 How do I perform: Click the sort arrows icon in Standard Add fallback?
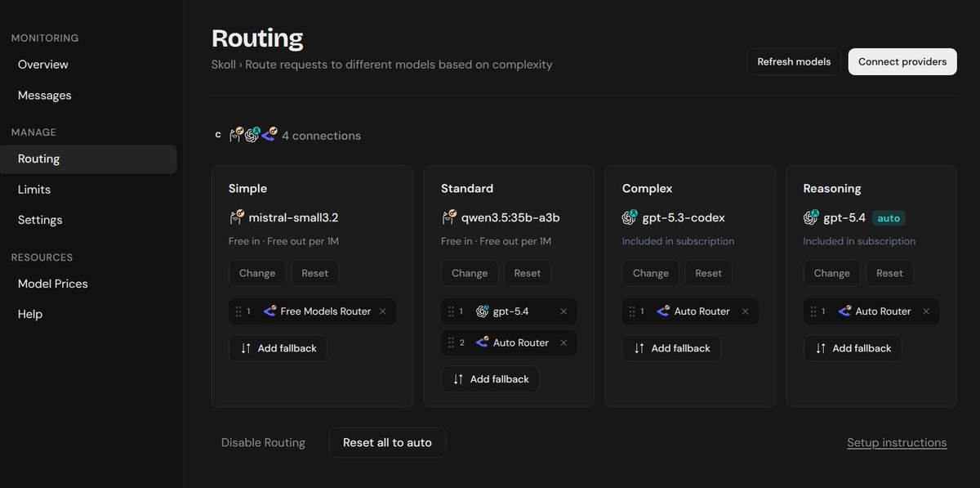coord(458,379)
